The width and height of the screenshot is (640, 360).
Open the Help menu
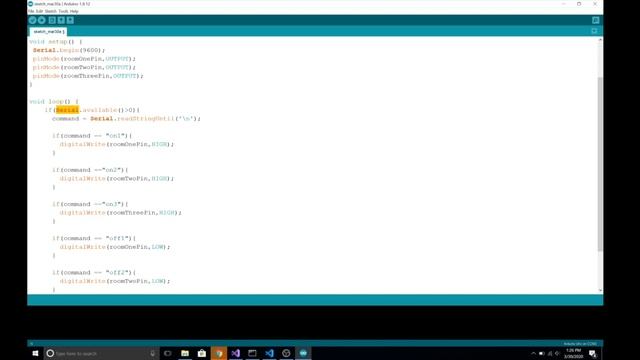74,11
